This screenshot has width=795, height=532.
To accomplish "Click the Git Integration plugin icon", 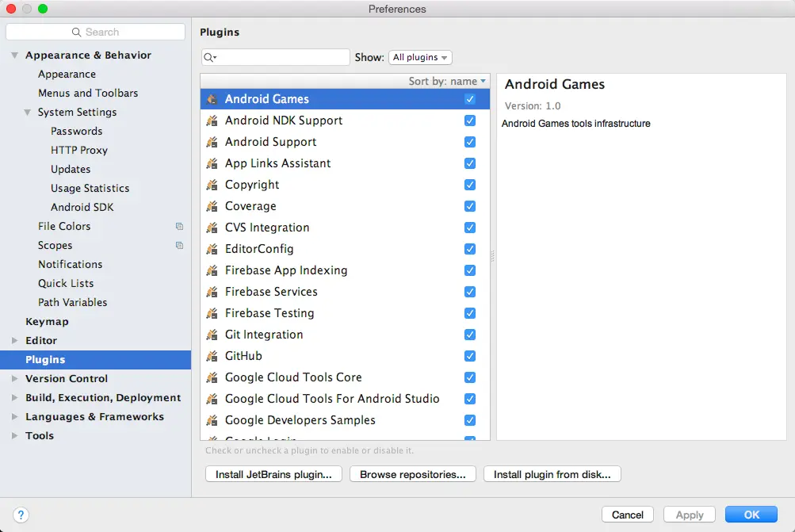I will [x=212, y=335].
